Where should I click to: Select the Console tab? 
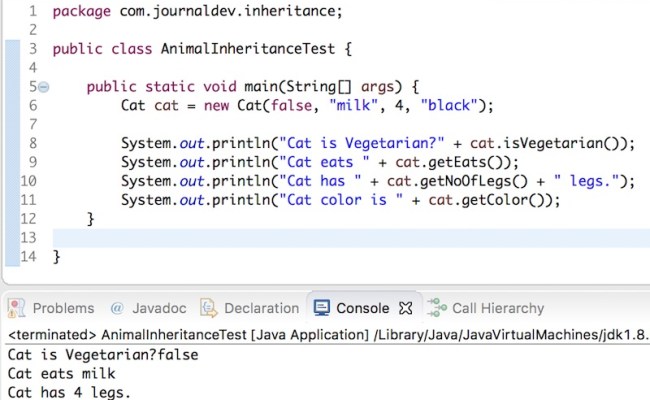pyautogui.click(x=363, y=308)
